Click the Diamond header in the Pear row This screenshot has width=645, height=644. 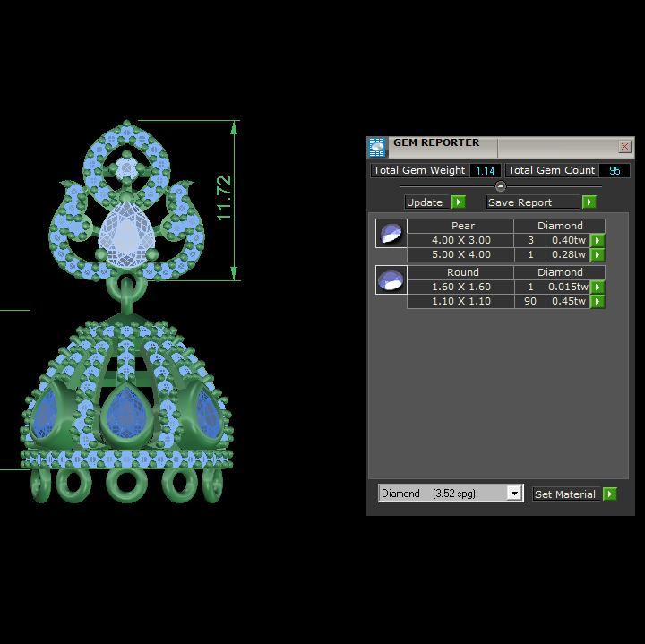[560, 226]
